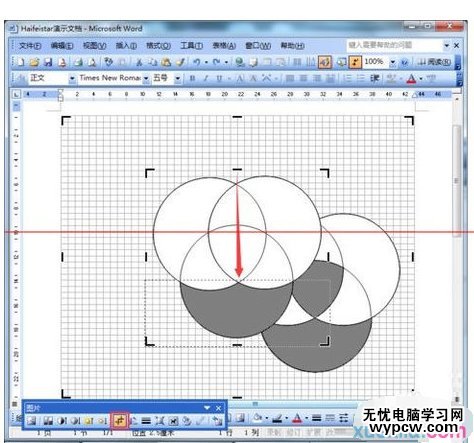
Task: Click the Print icon
Action: (78, 62)
